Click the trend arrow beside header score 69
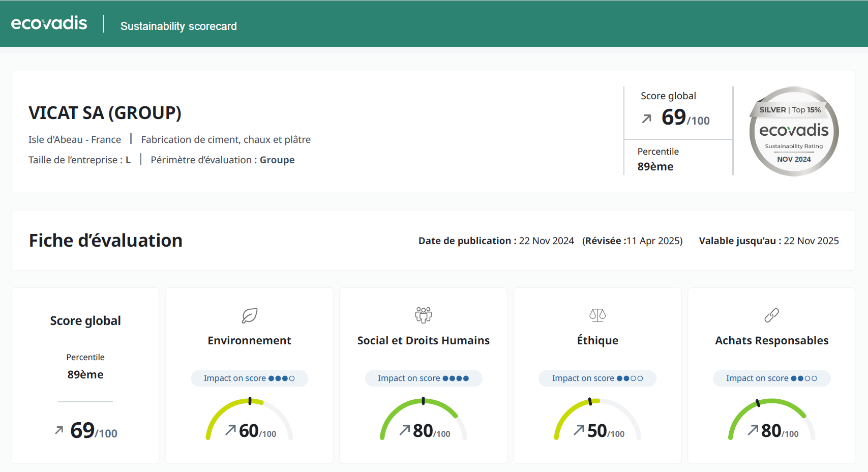This screenshot has height=472, width=868. pos(647,119)
